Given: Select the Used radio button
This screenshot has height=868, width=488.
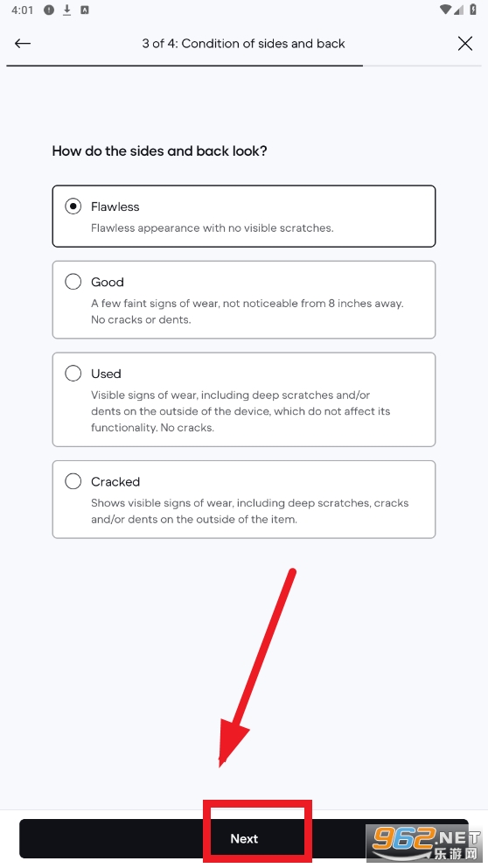Looking at the screenshot, I should point(73,373).
